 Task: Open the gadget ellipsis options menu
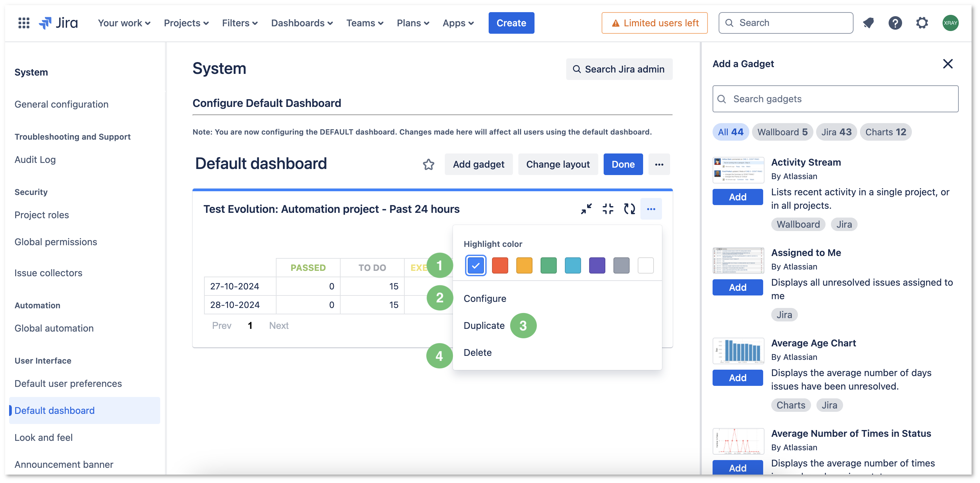pos(651,208)
